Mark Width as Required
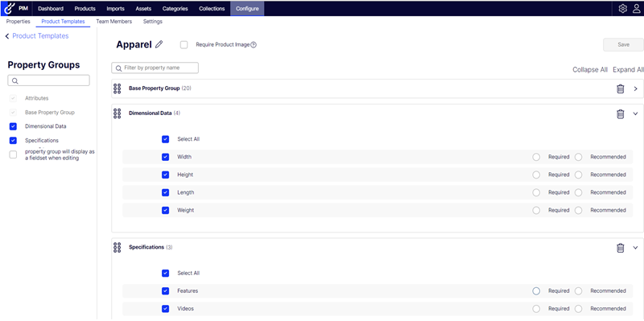Viewport: 644px width, 321px height. pyautogui.click(x=536, y=157)
